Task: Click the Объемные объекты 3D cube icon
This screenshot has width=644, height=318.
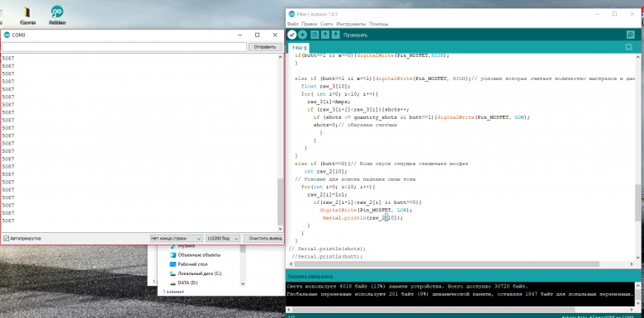Action: pyautogui.click(x=173, y=255)
